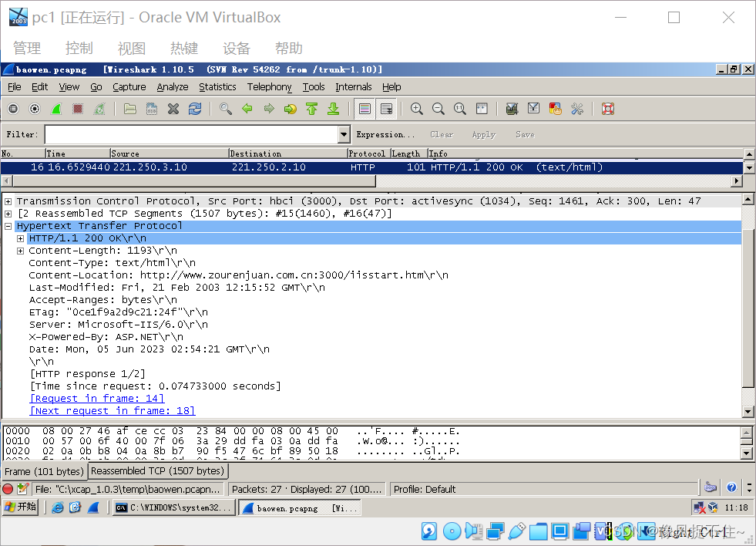This screenshot has height=546, width=756.
Task: Sort by Source column header
Action: (x=169, y=153)
